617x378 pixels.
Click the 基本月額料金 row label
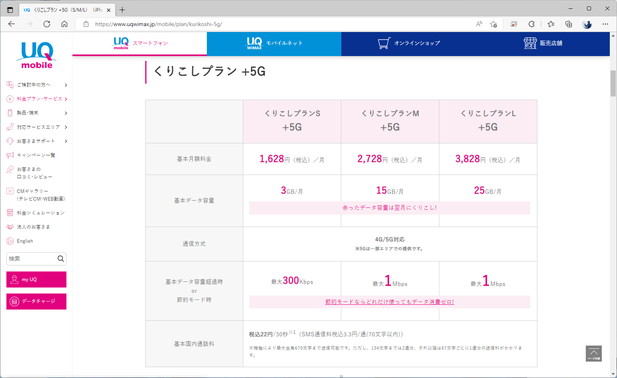pyautogui.click(x=194, y=159)
